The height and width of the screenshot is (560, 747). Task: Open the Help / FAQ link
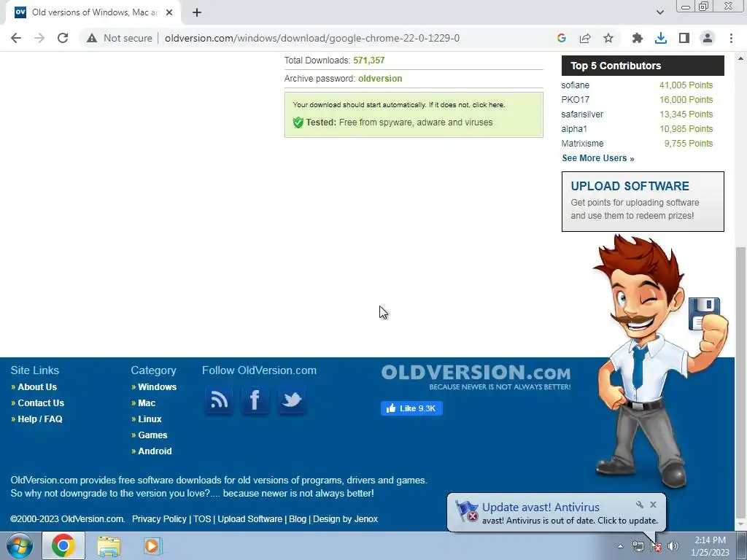coord(40,419)
